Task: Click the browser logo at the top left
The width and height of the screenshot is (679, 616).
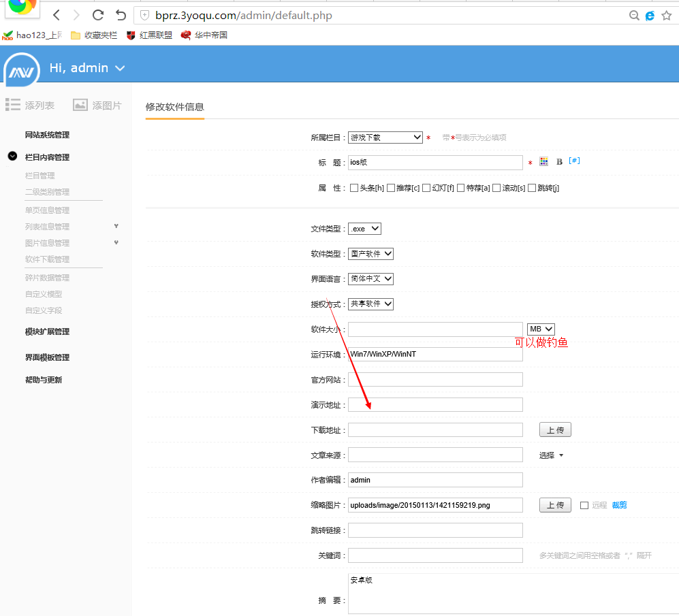Action: [22, 7]
